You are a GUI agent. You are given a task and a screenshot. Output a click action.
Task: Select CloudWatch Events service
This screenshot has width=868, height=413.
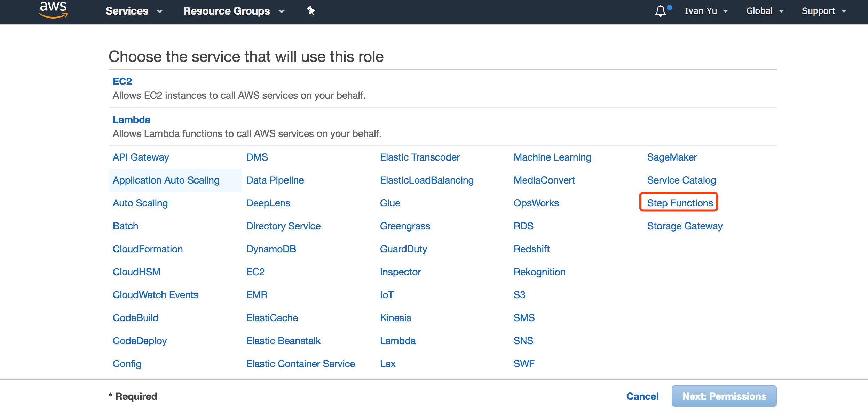(155, 295)
